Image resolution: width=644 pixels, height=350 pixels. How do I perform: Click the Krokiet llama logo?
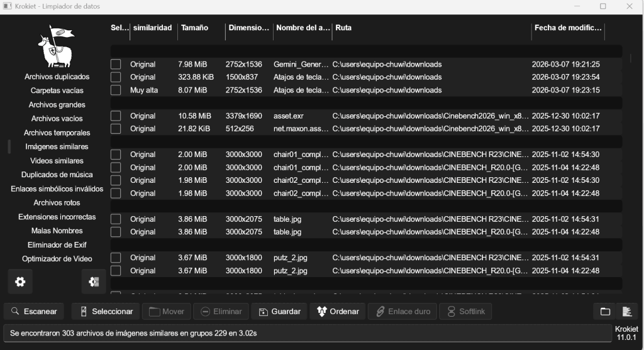(56, 46)
